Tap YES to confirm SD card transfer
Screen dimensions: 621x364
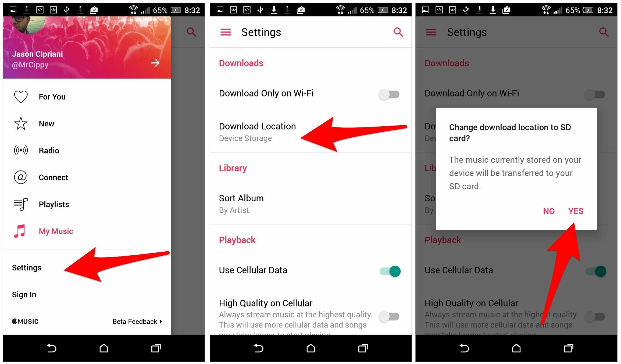[x=576, y=210]
